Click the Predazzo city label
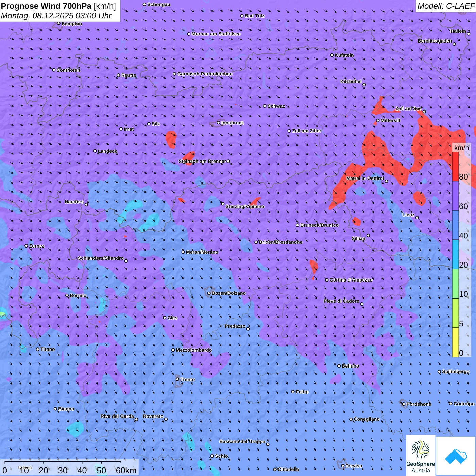The image size is (476, 476). tap(235, 326)
